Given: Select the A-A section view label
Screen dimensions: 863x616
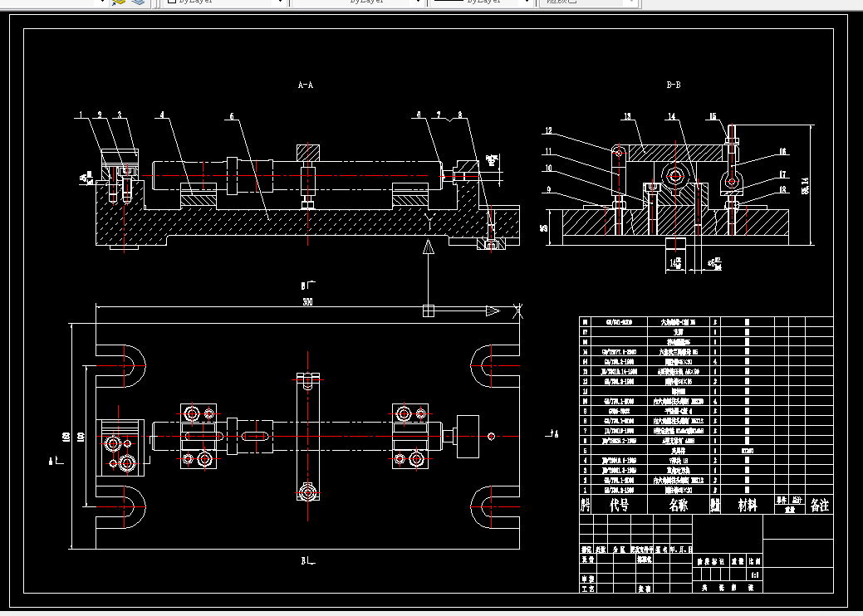Looking at the screenshot, I should tap(306, 85).
